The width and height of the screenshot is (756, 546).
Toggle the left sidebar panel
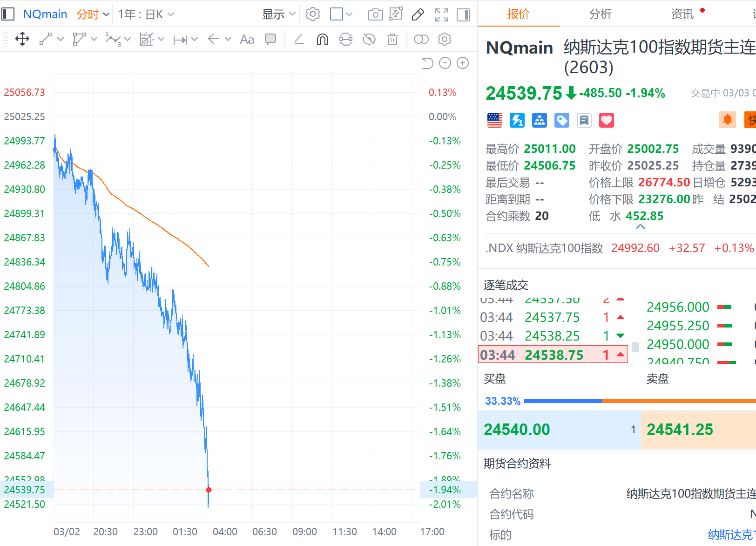pyautogui.click(x=8, y=14)
